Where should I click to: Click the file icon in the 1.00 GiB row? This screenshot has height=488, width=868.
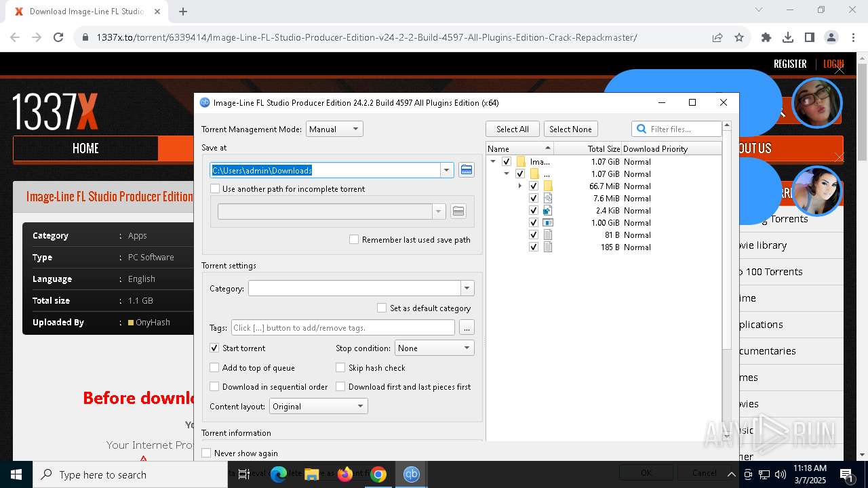(548, 223)
